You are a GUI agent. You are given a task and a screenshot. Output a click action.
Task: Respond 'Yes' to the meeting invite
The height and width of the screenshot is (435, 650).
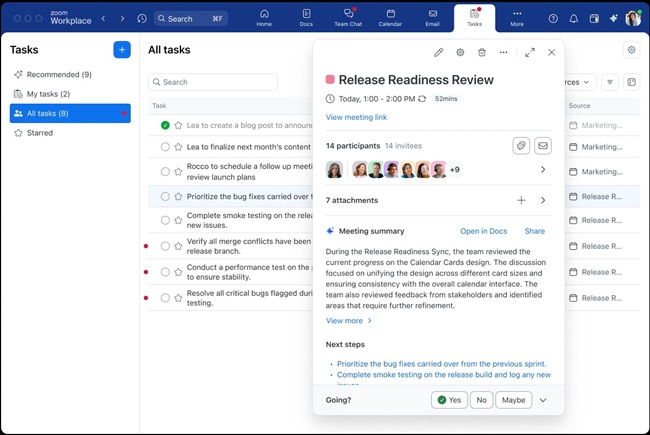pos(449,400)
